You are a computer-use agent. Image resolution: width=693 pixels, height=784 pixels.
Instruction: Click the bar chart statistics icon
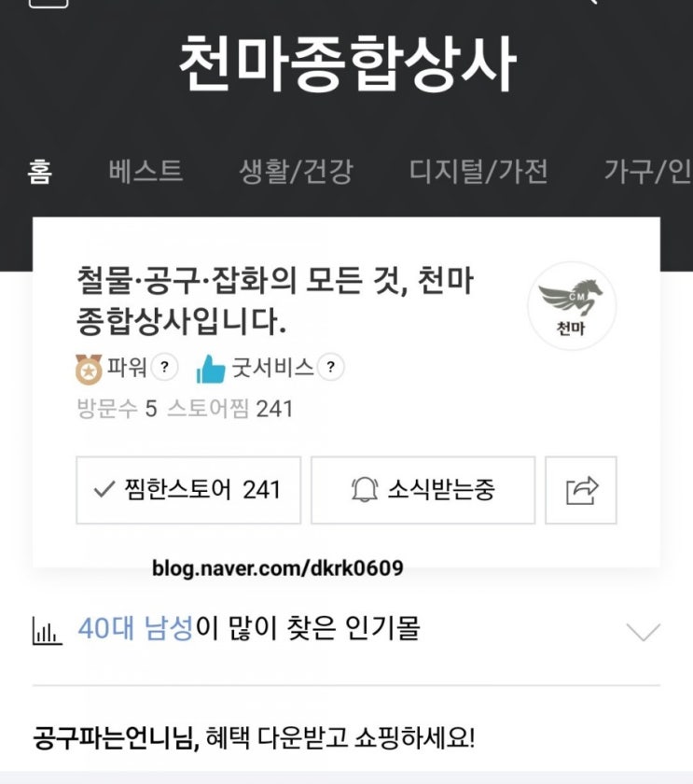47,631
